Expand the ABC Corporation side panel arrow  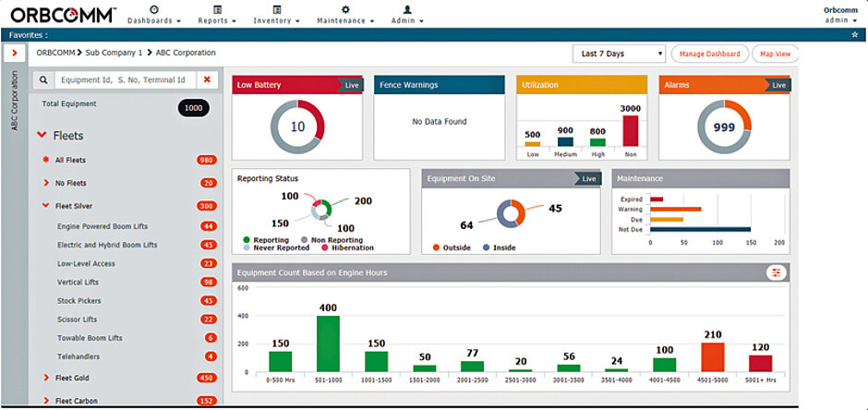[14, 54]
